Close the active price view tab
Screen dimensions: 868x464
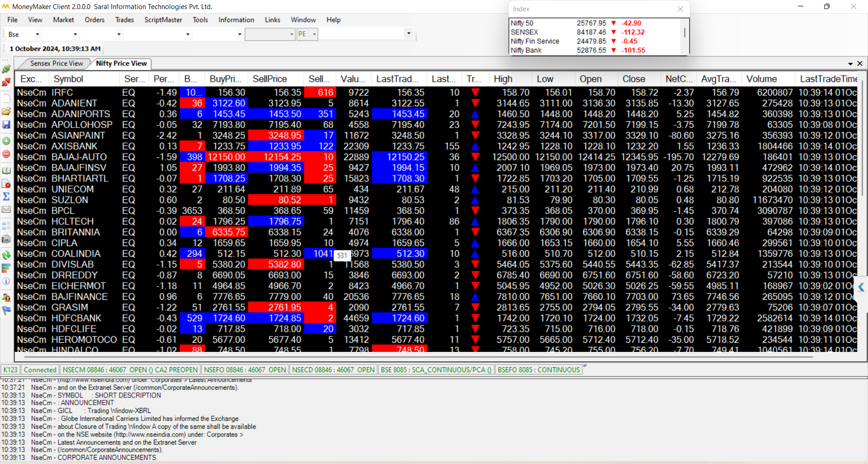point(860,64)
